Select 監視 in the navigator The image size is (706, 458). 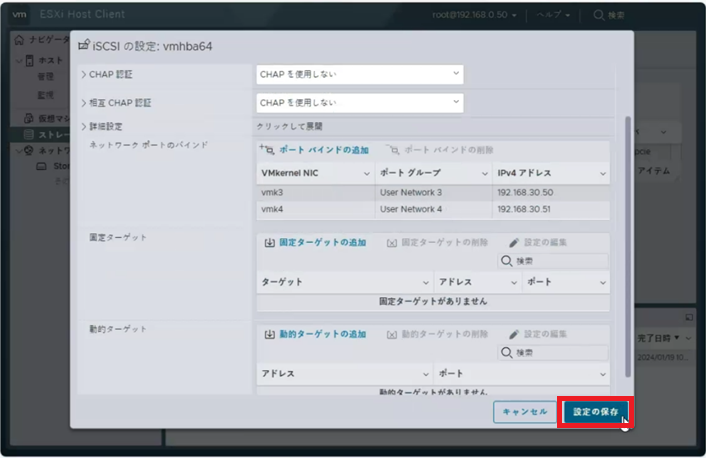coord(45,95)
